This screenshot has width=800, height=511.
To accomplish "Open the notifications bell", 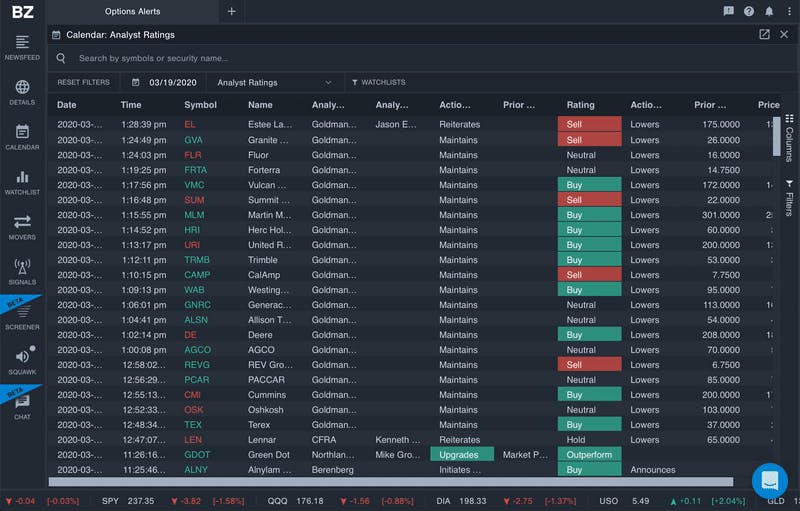I will [x=769, y=11].
